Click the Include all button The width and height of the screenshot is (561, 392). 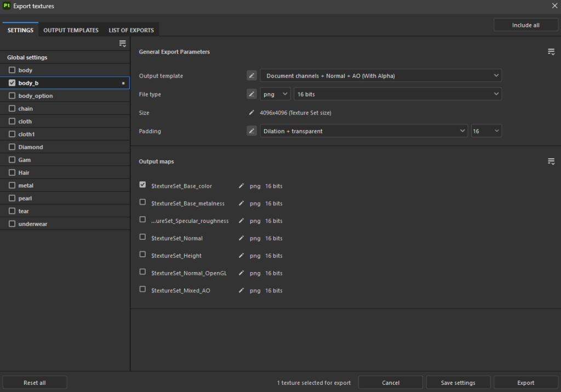(525, 25)
